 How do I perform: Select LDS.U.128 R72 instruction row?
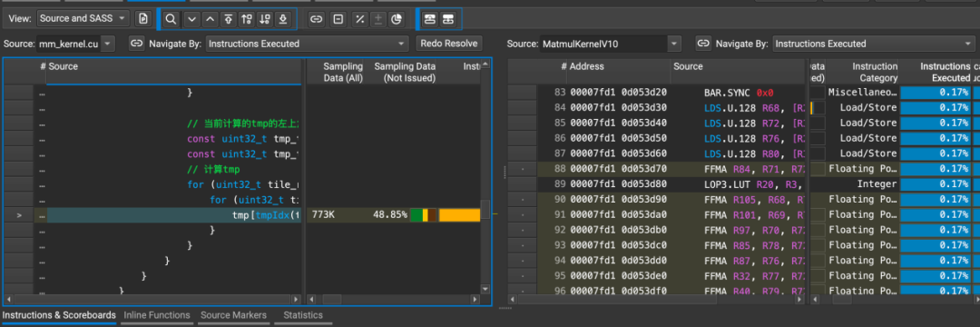[x=739, y=123]
